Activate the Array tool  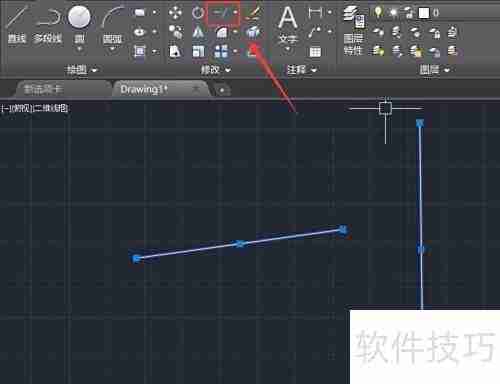click(x=221, y=52)
